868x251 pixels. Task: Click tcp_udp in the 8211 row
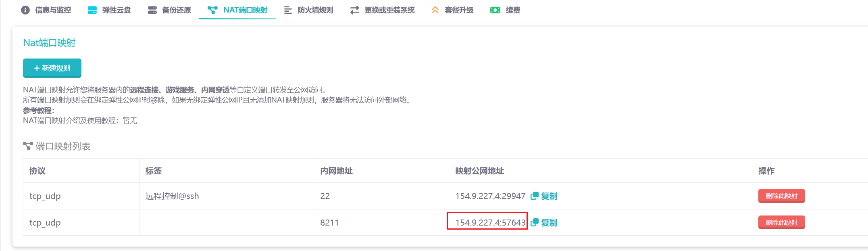45,223
